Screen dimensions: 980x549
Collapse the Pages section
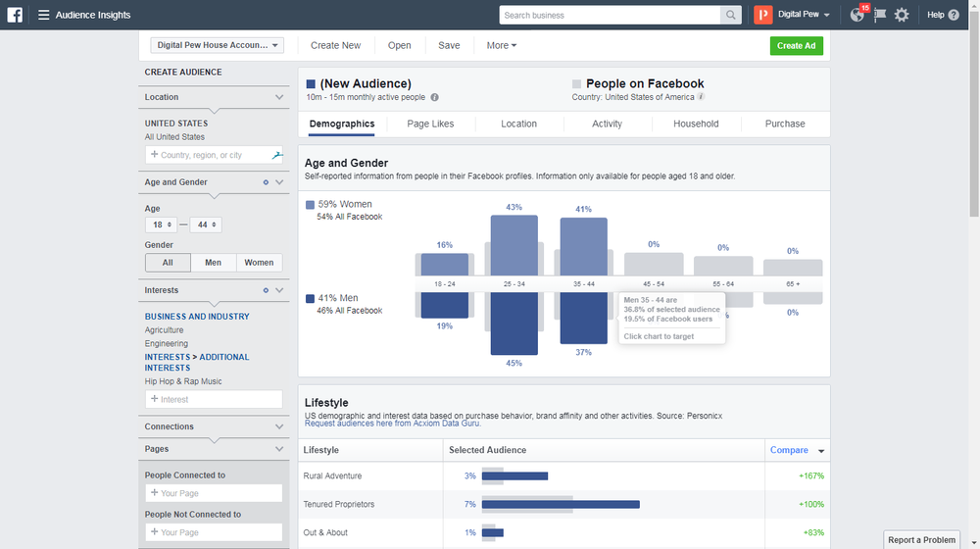point(279,449)
